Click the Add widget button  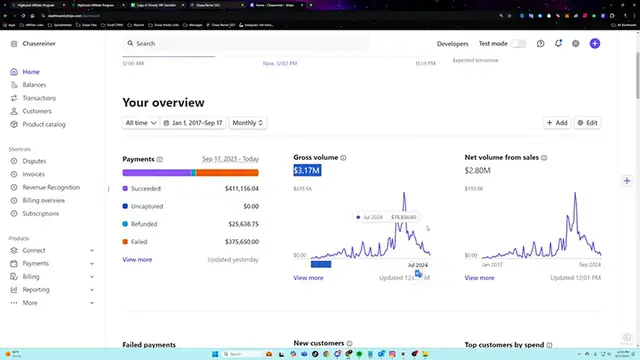557,123
